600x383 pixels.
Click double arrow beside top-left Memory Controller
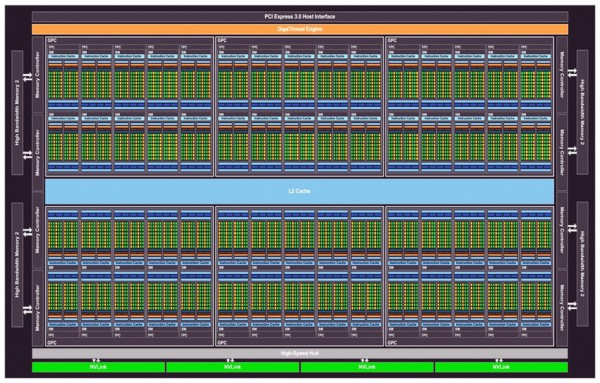[x=28, y=77]
